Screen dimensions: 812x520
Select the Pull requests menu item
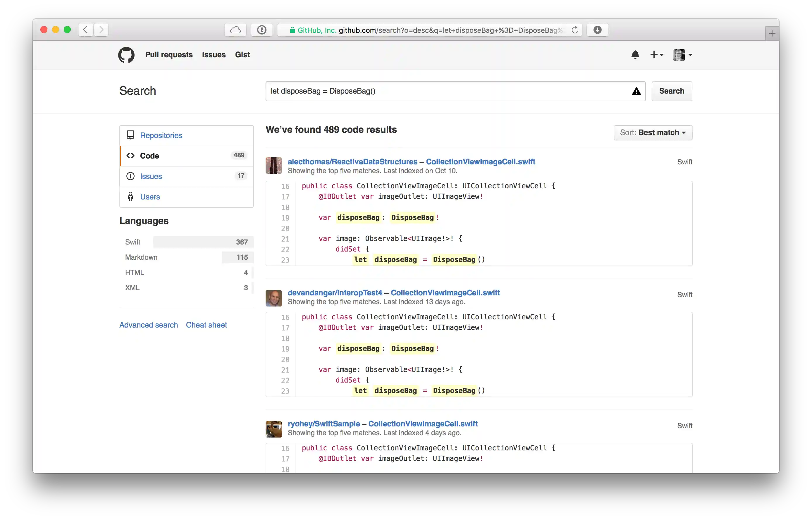[168, 55]
